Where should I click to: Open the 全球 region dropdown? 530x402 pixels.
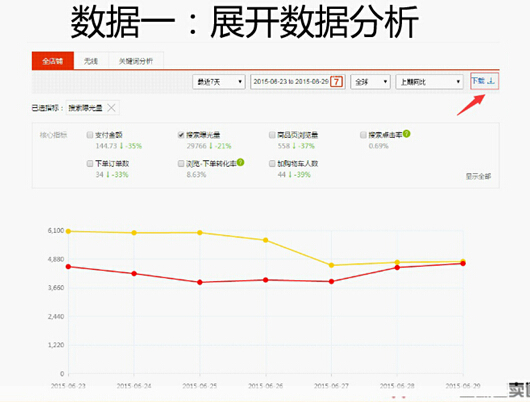click(x=370, y=82)
